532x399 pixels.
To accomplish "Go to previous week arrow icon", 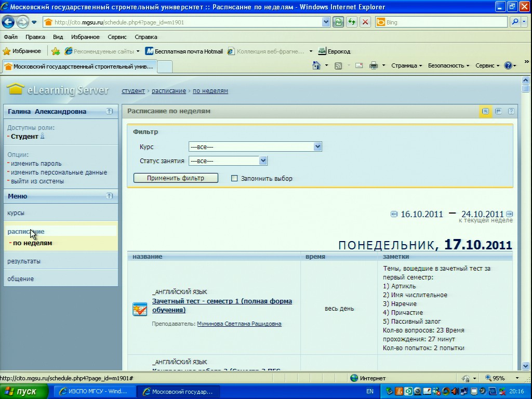I will pyautogui.click(x=394, y=214).
